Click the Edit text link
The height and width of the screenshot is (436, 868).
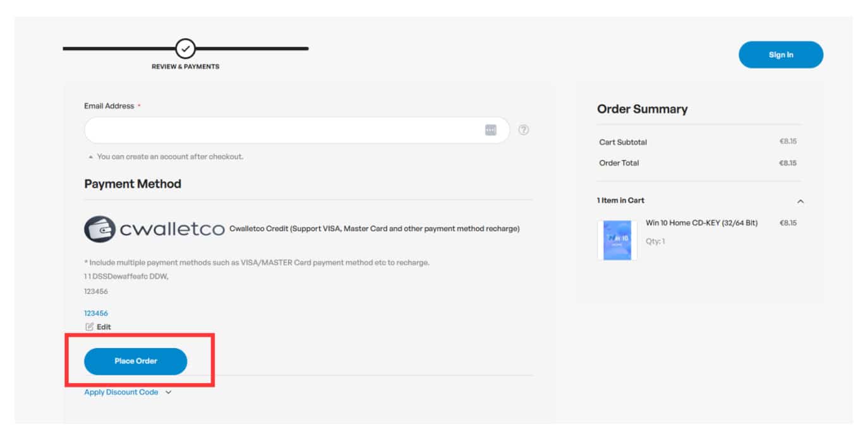point(104,327)
